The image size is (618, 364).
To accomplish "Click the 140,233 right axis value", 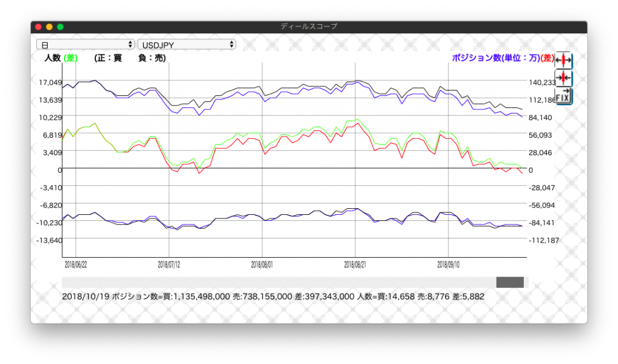I will [x=542, y=83].
